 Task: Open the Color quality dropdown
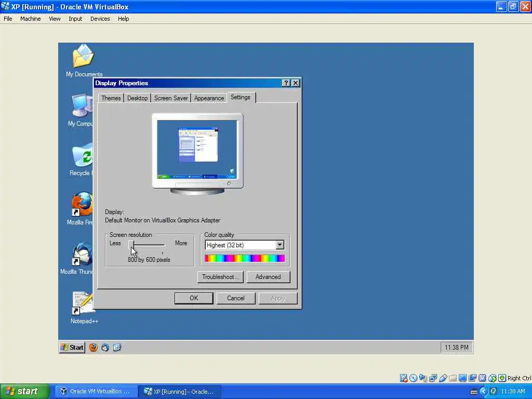[x=280, y=245]
